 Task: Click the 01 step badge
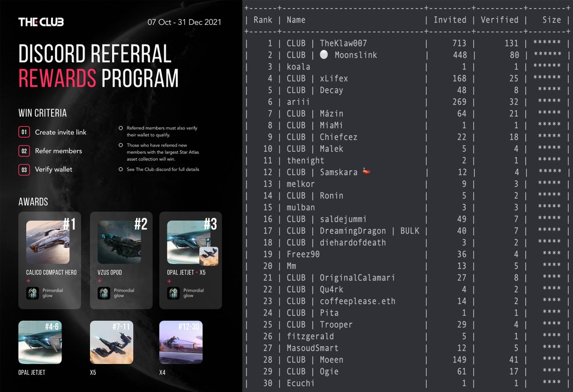coord(24,132)
